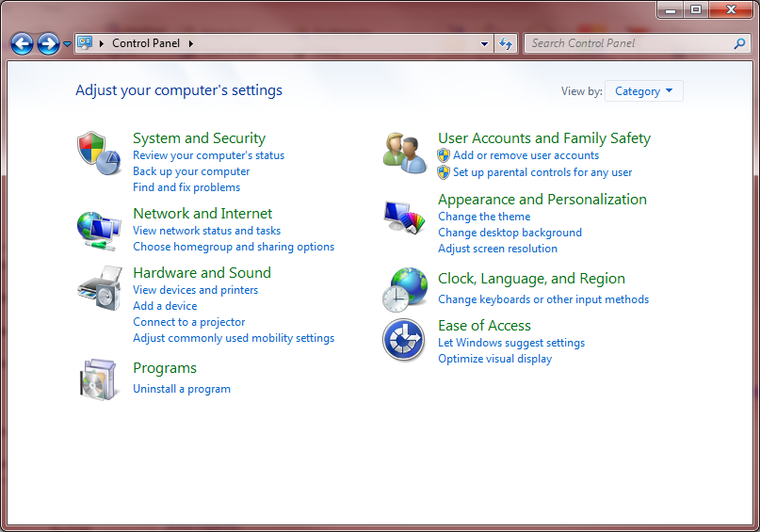Expand the arrow after Control Panel breadcrumb
Screen dimensions: 760x532
pos(191,43)
